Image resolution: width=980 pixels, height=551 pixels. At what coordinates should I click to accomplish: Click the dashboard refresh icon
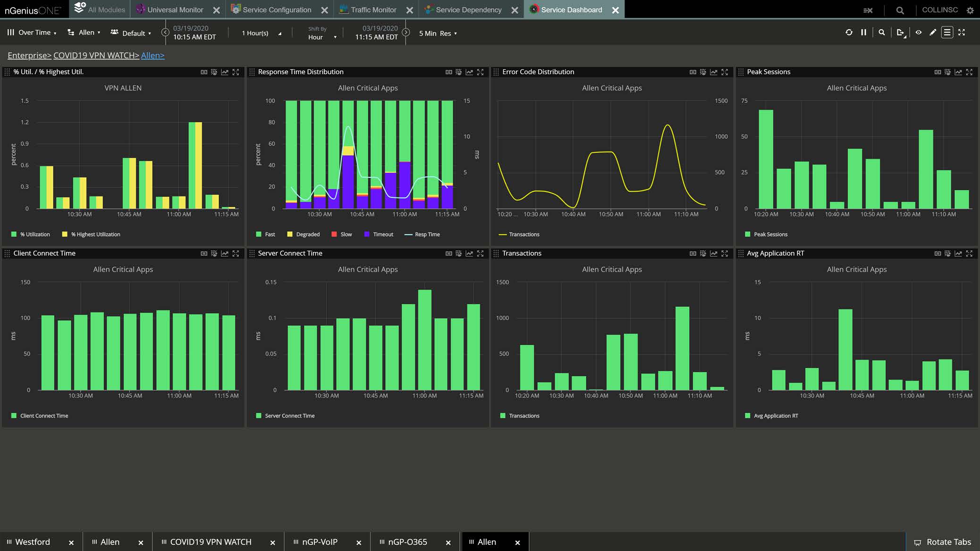point(849,33)
